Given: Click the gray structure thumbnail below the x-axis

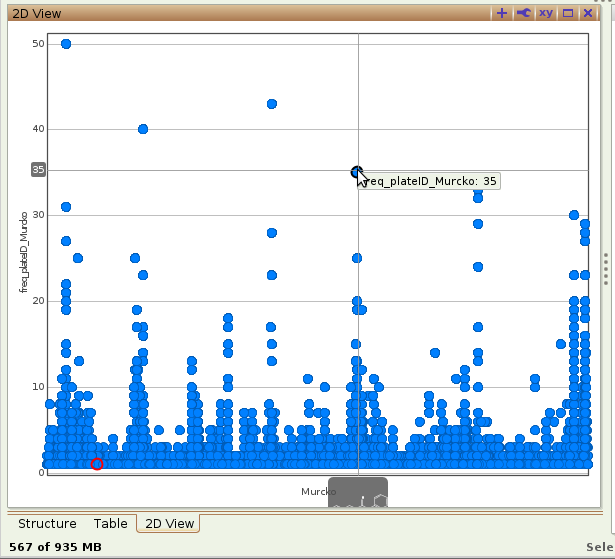Looking at the screenshot, I should tap(358, 492).
